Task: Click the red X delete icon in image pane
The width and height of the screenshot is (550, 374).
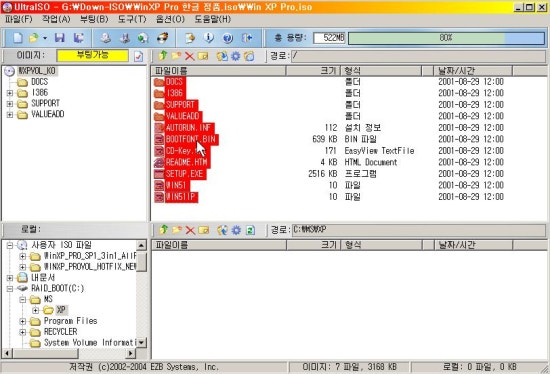Action: (189, 56)
